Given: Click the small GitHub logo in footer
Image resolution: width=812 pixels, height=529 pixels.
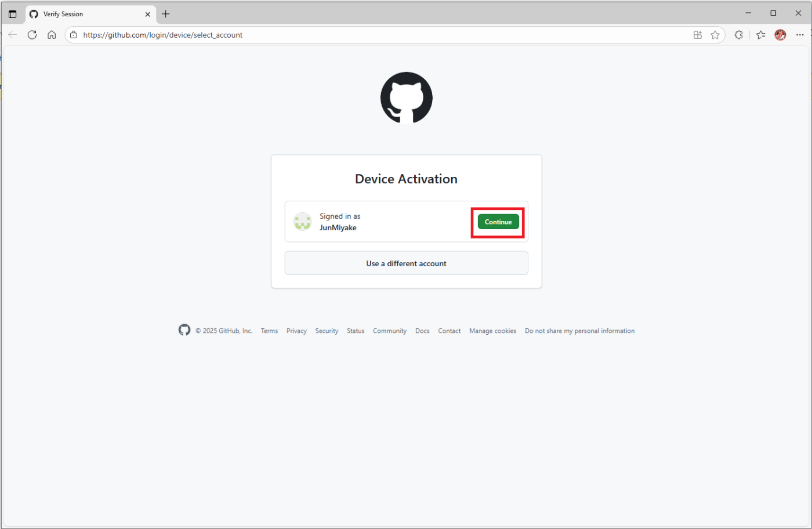Looking at the screenshot, I should (x=184, y=330).
